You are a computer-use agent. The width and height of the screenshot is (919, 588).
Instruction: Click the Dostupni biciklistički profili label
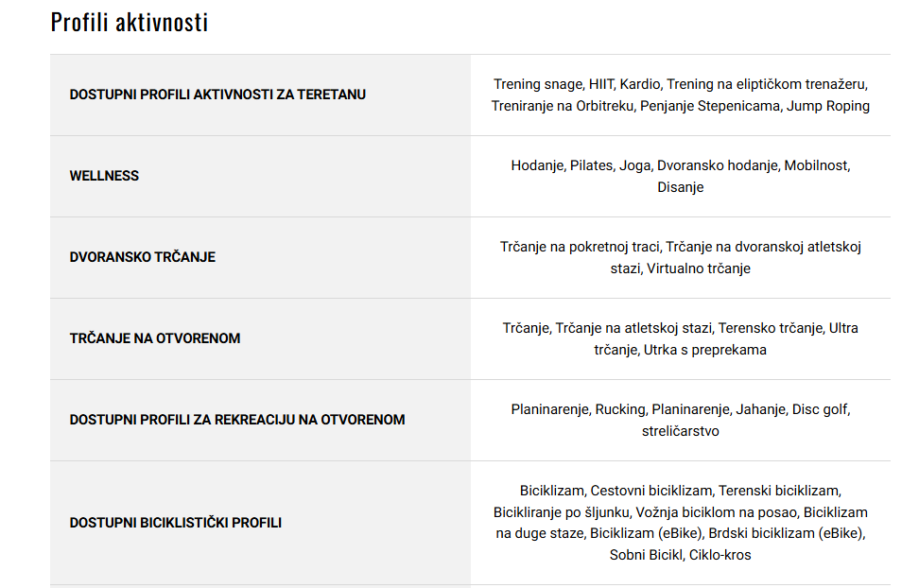tap(176, 523)
